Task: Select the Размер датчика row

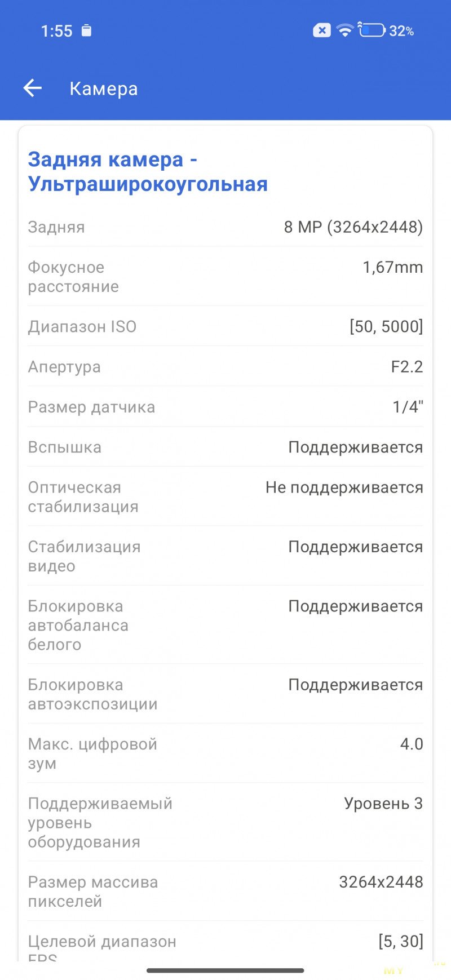Action: [x=225, y=407]
